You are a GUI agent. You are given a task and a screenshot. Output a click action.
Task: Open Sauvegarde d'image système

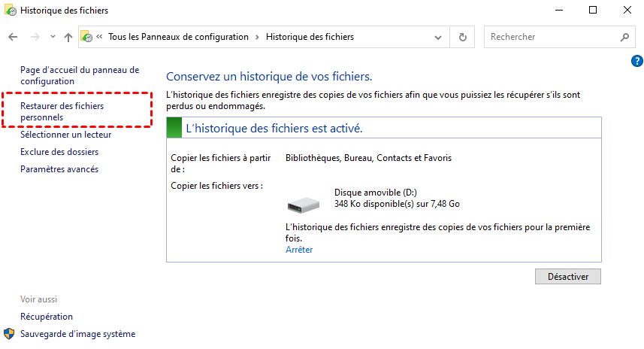click(77, 334)
